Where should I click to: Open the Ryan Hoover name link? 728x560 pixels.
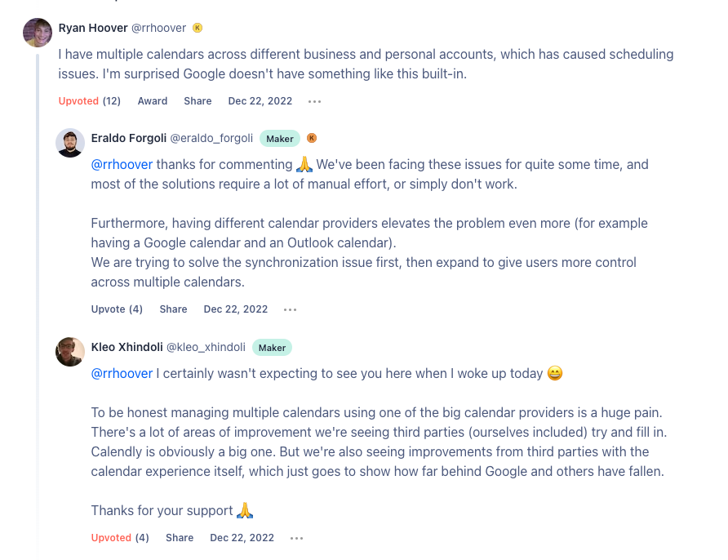pyautogui.click(x=93, y=28)
